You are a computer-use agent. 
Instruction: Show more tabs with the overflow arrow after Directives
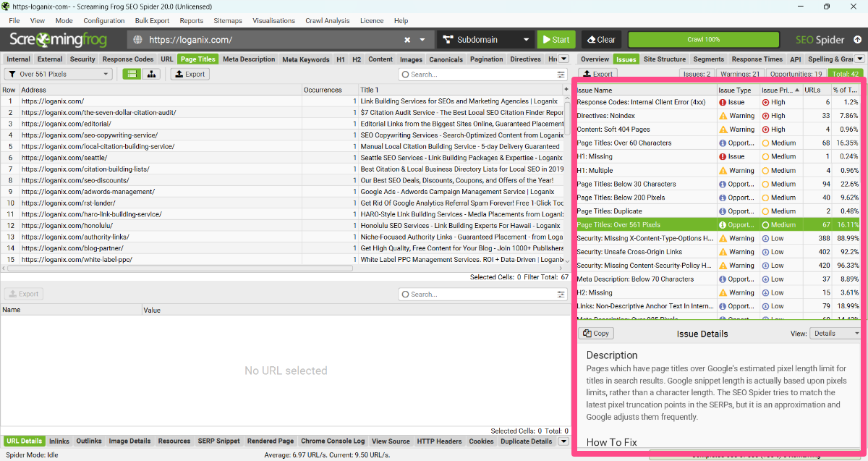point(563,59)
